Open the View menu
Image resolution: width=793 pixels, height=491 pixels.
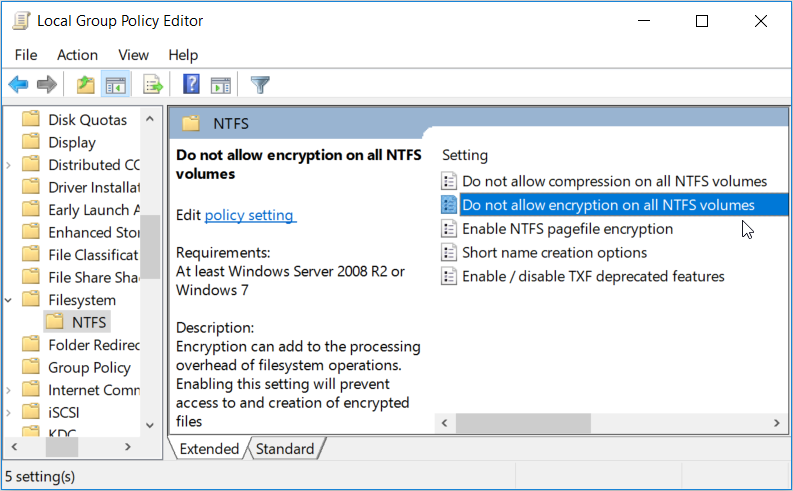tap(133, 55)
